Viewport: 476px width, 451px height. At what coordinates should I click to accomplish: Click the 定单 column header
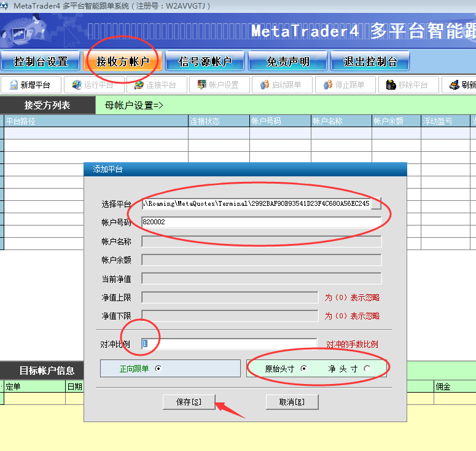pyautogui.click(x=34, y=386)
